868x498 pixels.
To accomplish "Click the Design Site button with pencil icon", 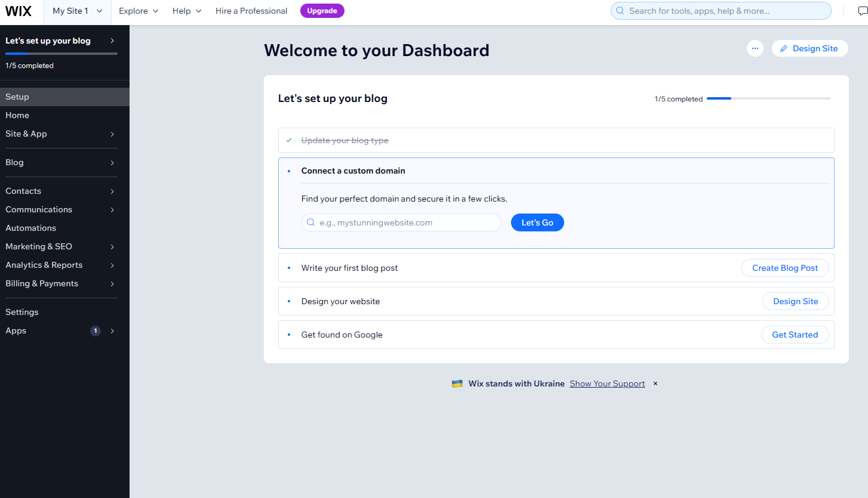I will tap(809, 48).
